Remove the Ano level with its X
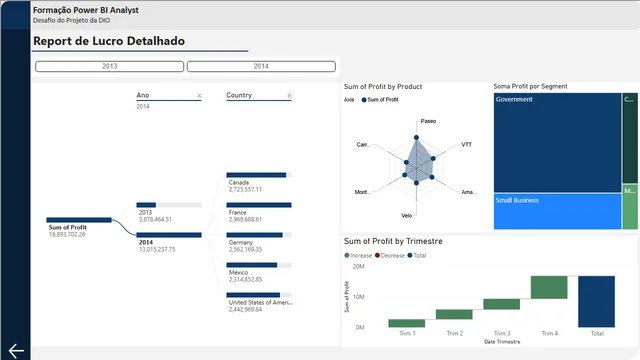640x360 pixels. [199, 96]
